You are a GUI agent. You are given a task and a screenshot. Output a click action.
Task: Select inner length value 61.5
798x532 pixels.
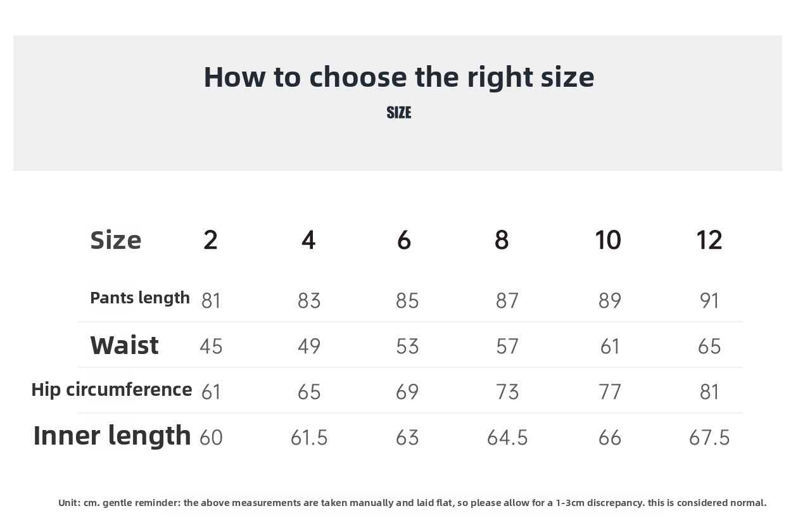pyautogui.click(x=309, y=438)
